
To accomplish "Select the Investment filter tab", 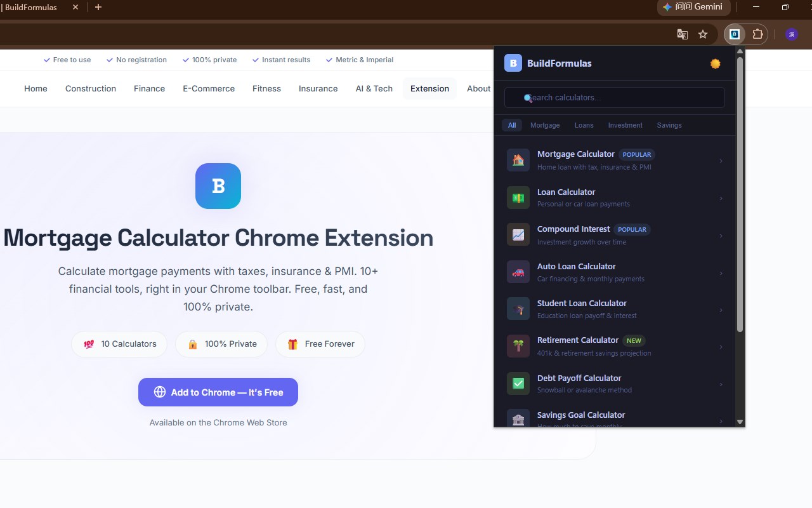I will (x=625, y=125).
